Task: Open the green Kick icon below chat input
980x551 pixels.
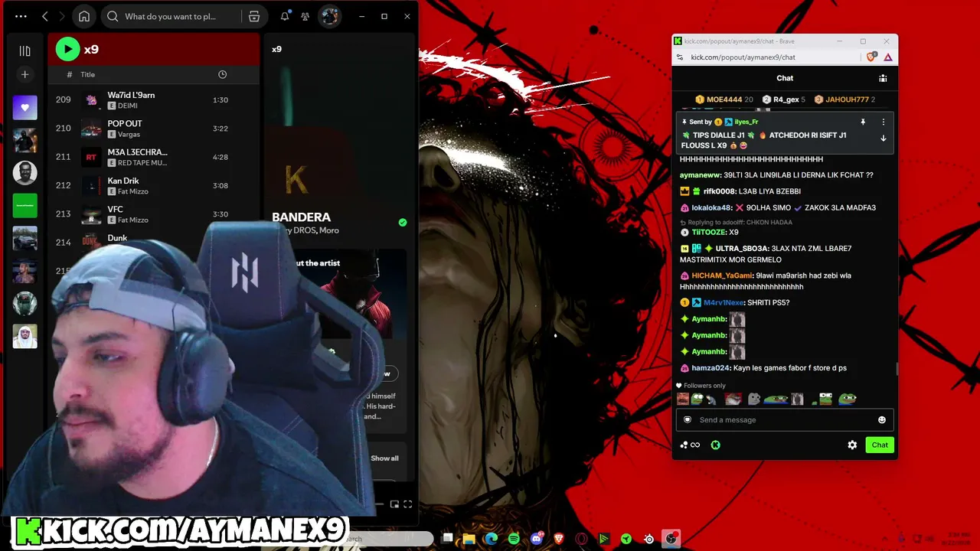Action: tap(715, 445)
